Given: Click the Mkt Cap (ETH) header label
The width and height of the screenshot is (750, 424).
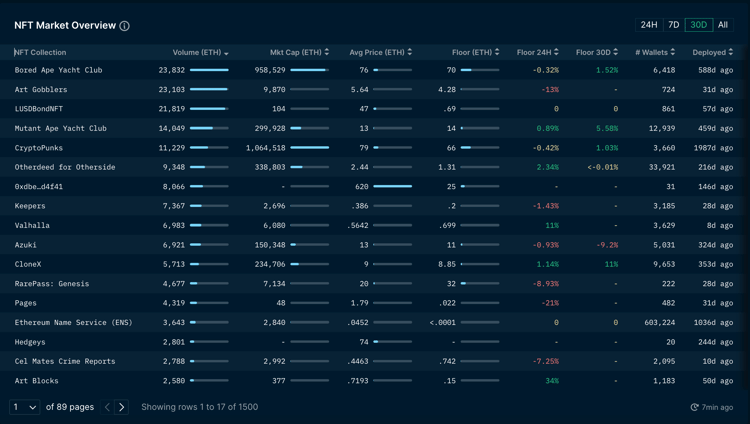Looking at the screenshot, I should tap(296, 53).
